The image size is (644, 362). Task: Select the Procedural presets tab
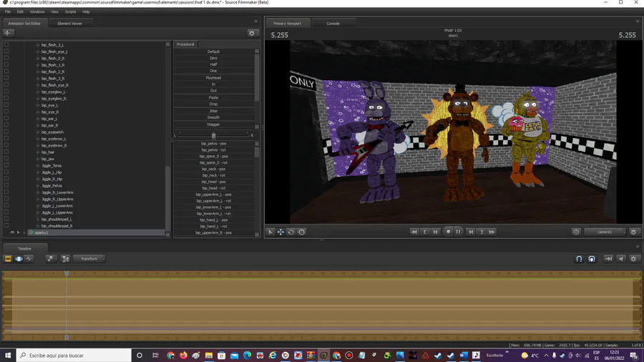pos(185,44)
